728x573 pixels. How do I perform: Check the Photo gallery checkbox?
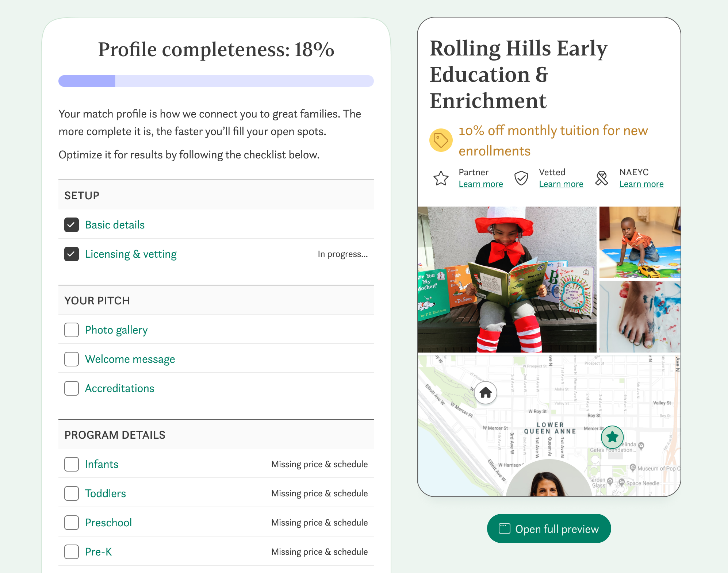pos(72,330)
